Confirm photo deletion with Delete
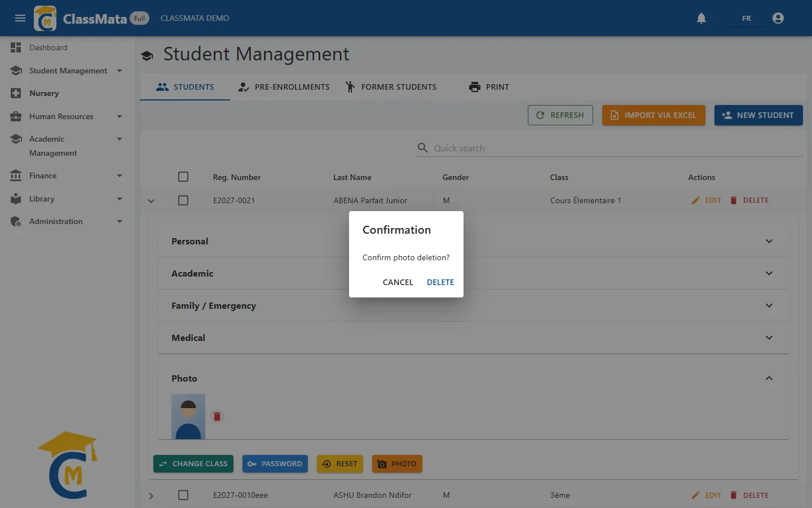812x508 pixels. pos(440,282)
